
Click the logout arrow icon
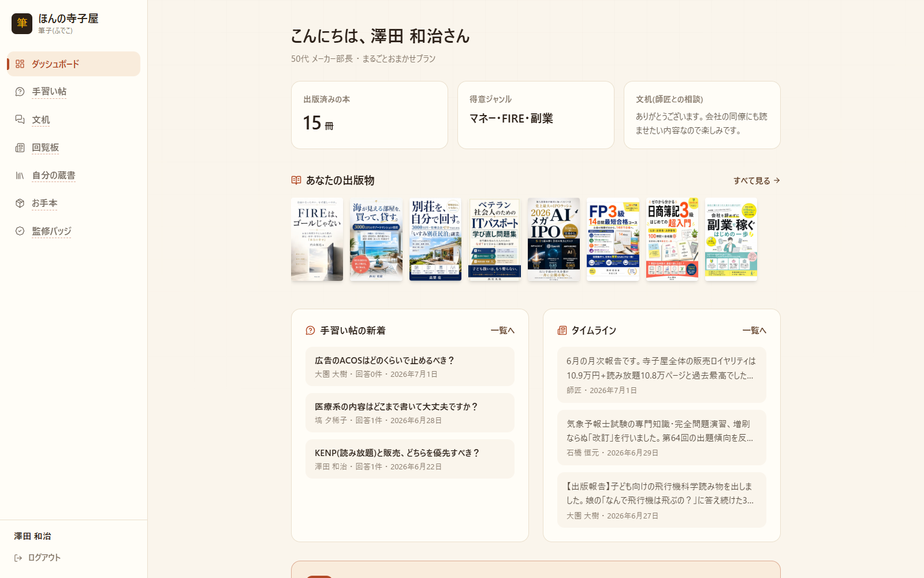18,558
